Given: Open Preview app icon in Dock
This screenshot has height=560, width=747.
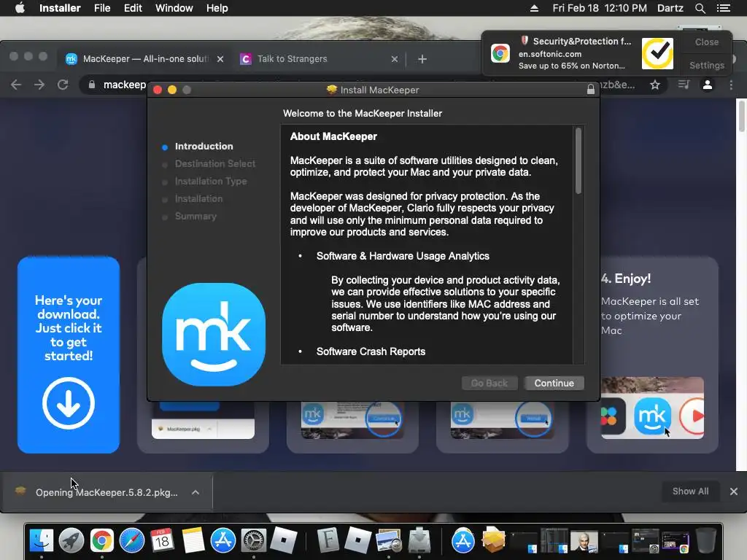Looking at the screenshot, I should (389, 540).
